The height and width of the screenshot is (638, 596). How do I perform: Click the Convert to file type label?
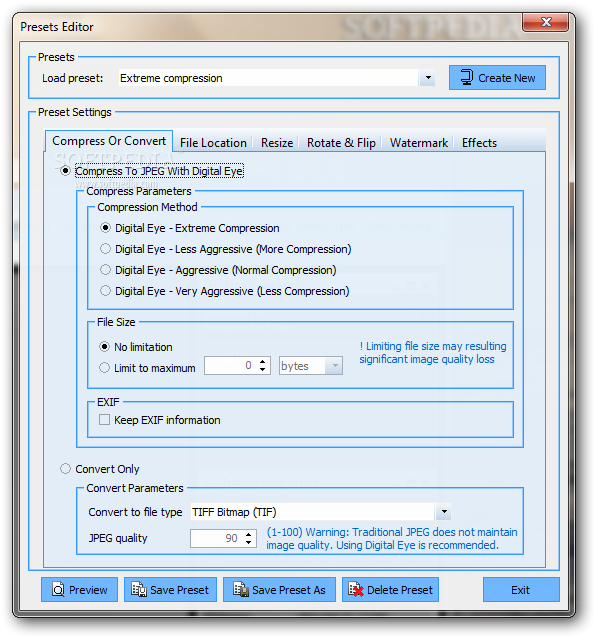(135, 512)
